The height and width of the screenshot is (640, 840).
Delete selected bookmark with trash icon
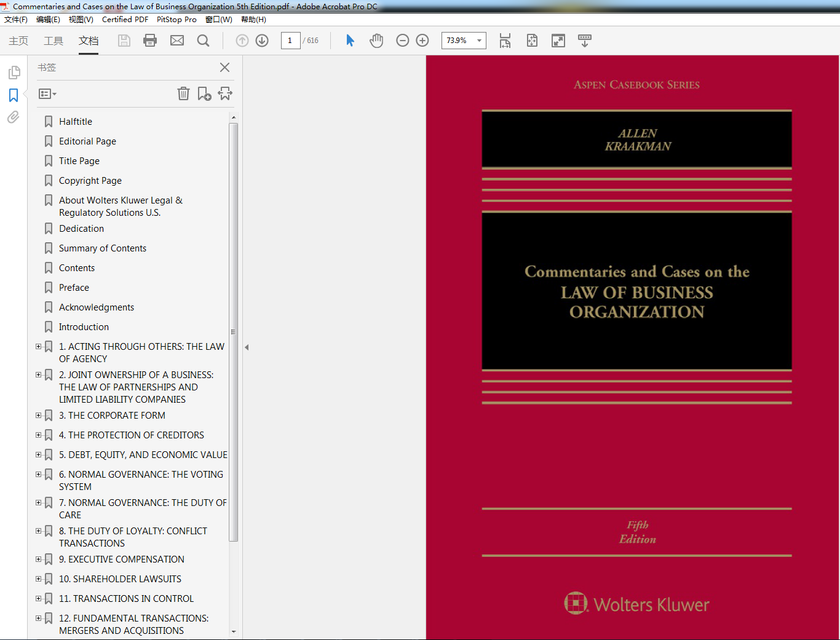183,93
